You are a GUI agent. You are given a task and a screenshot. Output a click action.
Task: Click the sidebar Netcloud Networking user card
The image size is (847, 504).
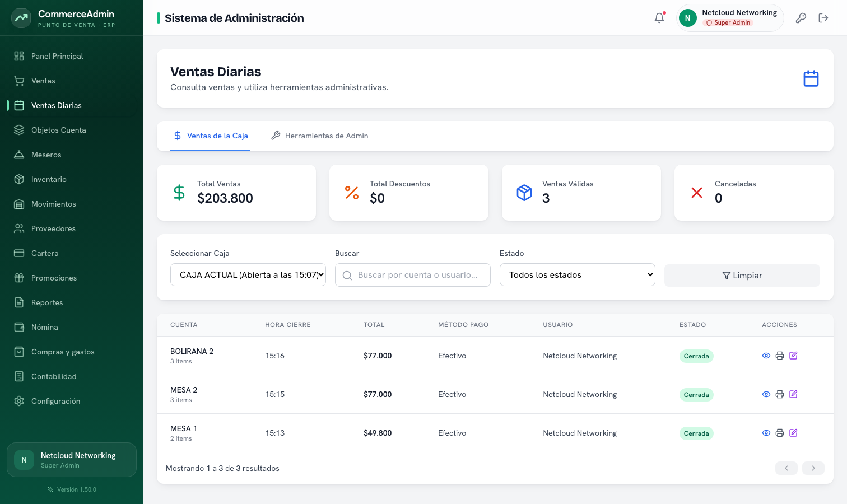click(x=72, y=460)
